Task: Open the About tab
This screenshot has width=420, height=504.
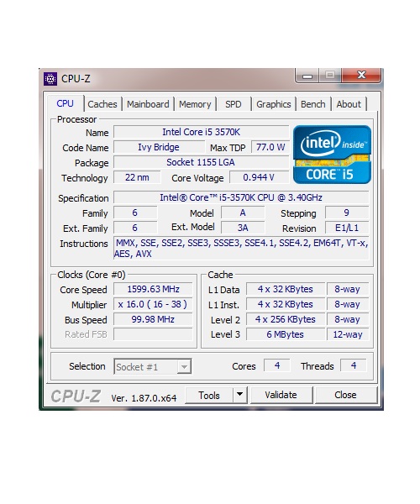Action: (x=349, y=104)
